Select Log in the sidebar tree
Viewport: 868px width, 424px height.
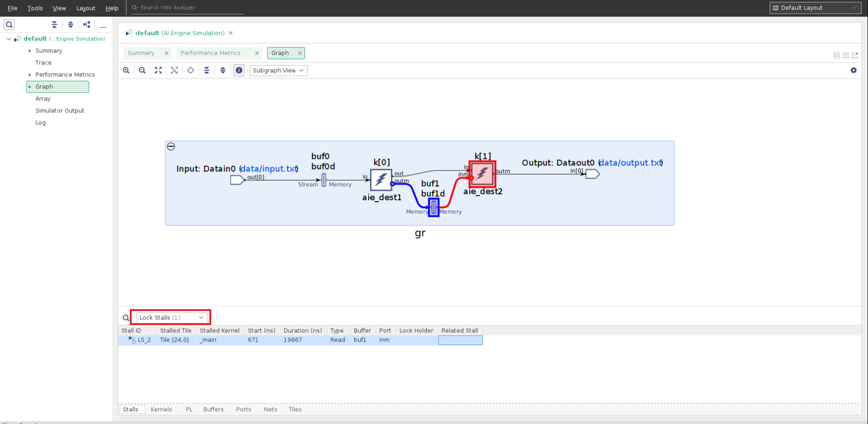tap(40, 122)
